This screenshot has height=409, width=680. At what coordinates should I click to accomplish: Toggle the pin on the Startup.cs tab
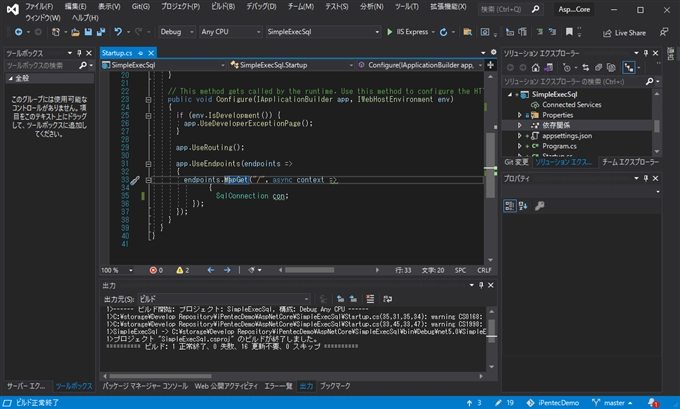[x=140, y=53]
